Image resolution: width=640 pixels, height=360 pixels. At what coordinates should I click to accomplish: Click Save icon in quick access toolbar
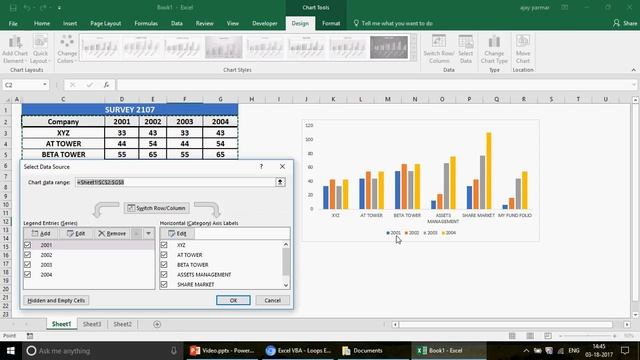(x=13, y=7)
